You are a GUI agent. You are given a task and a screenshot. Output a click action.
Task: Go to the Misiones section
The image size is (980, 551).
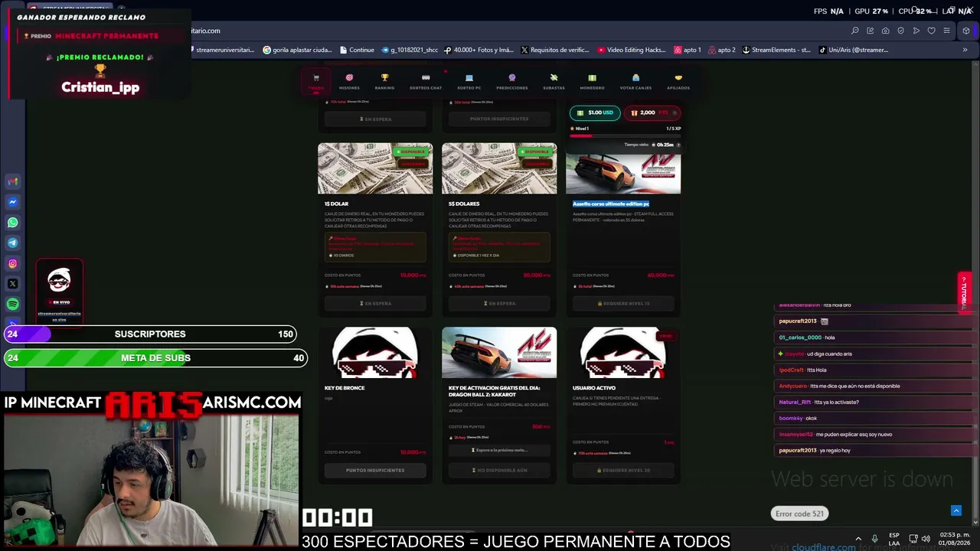click(x=349, y=81)
